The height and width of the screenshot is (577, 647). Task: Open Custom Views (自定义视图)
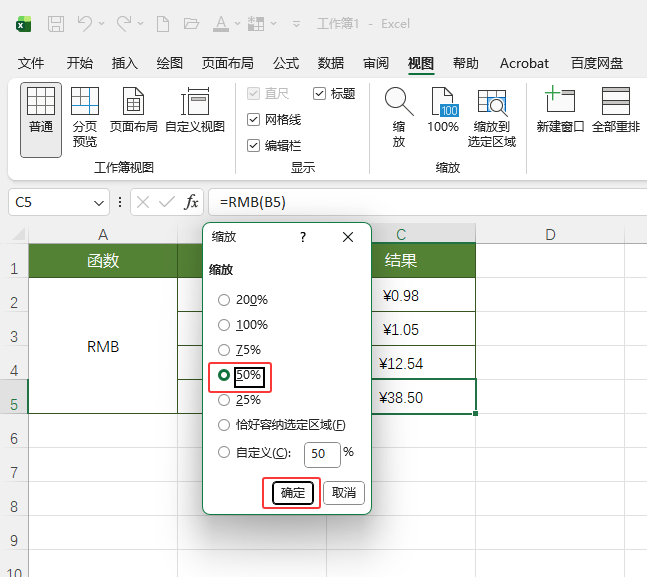tap(195, 111)
